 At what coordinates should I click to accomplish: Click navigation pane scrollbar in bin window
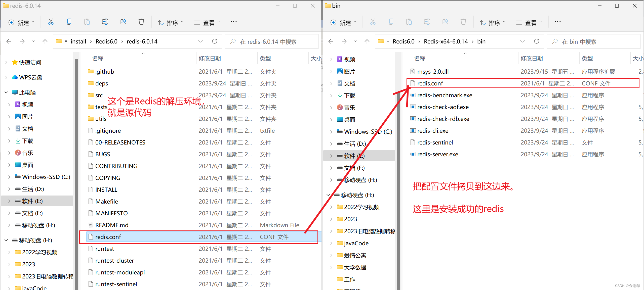tap(398, 191)
